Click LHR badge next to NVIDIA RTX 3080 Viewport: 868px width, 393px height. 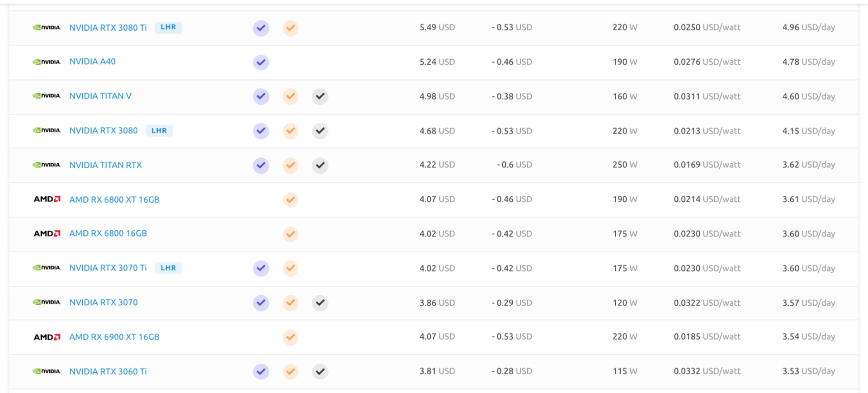159,131
